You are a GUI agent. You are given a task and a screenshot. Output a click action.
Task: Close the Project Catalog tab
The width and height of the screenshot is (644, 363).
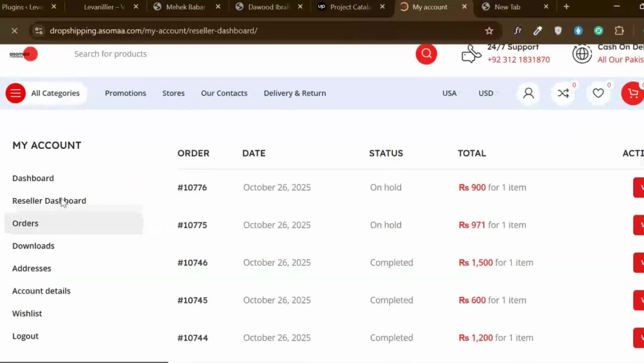click(383, 6)
